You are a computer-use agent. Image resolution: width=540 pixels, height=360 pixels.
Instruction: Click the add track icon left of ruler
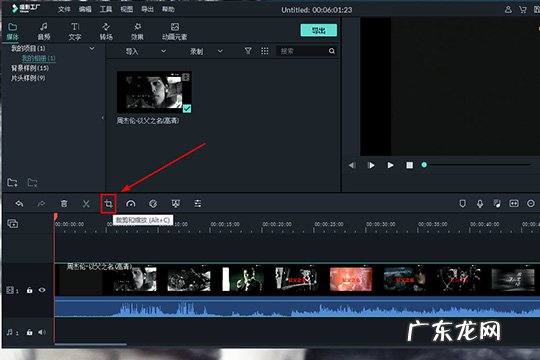point(13,224)
